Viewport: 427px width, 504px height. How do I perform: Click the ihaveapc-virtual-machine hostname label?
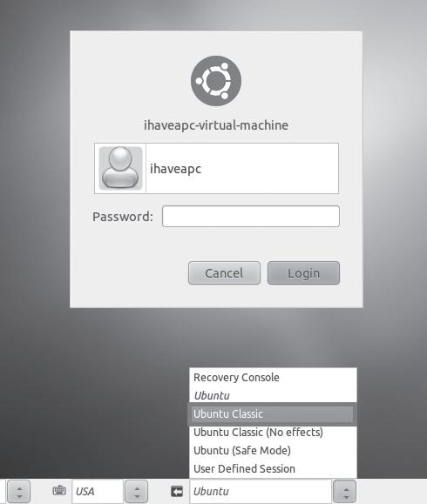click(216, 125)
